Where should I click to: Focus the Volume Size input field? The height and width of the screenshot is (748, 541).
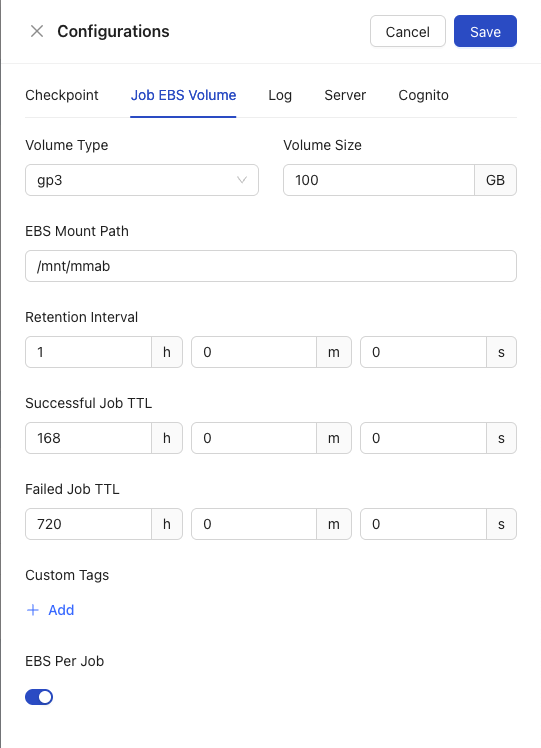pos(379,180)
